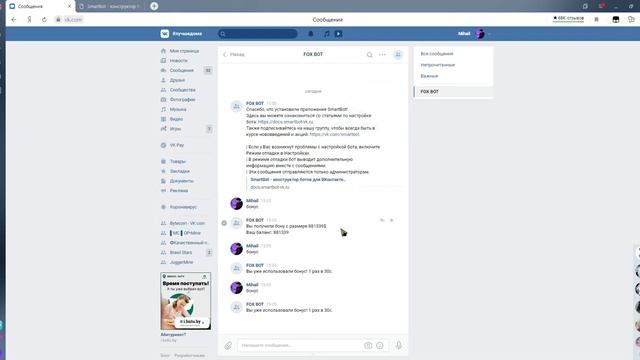Click the FOX BOT chat title
The width and height of the screenshot is (640, 360).
[x=313, y=54]
